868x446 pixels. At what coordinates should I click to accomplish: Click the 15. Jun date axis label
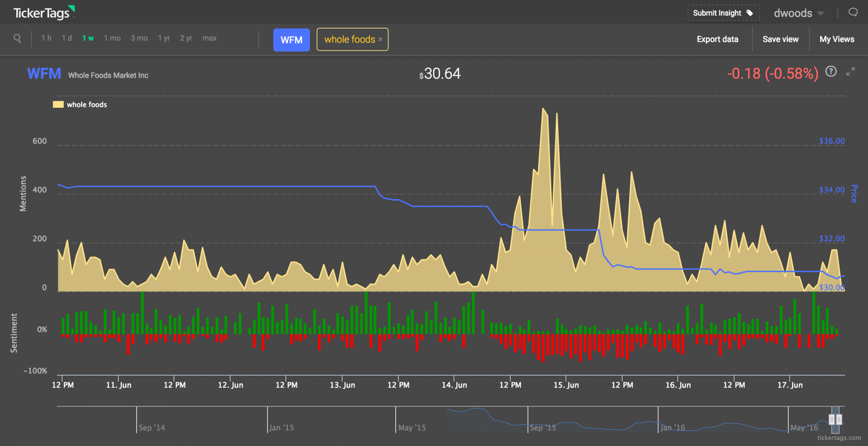[x=566, y=385]
